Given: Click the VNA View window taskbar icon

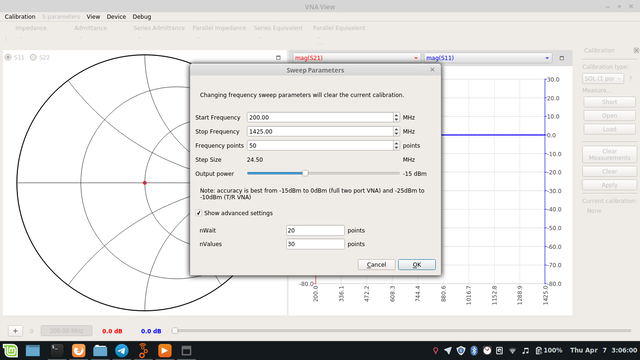Looking at the screenshot, I should pos(187,351).
